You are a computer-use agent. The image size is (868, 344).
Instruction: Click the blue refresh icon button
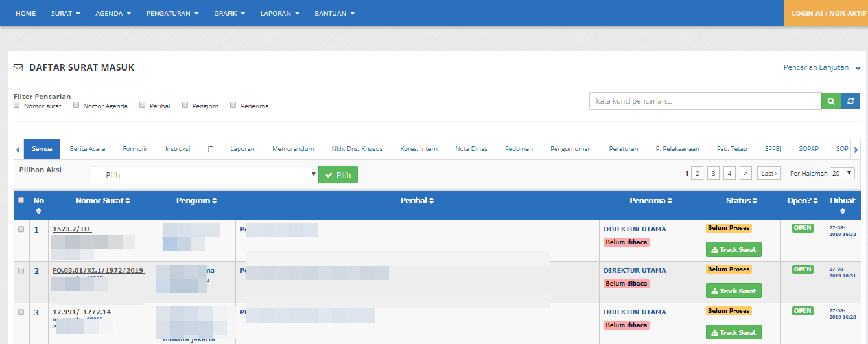850,101
